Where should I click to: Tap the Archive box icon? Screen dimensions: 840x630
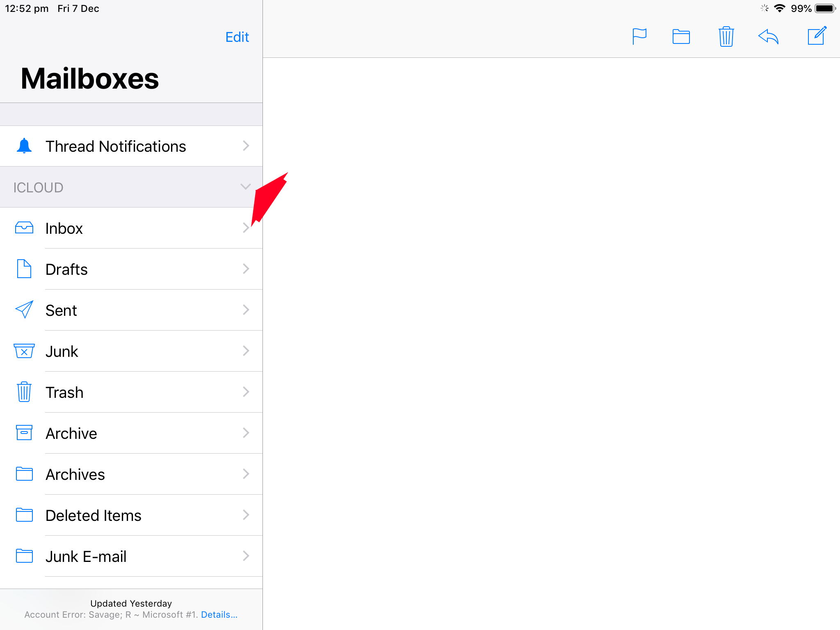point(24,433)
